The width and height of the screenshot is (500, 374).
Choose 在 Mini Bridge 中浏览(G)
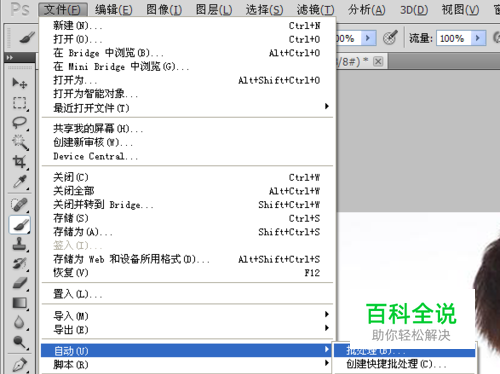pyautogui.click(x=187, y=67)
